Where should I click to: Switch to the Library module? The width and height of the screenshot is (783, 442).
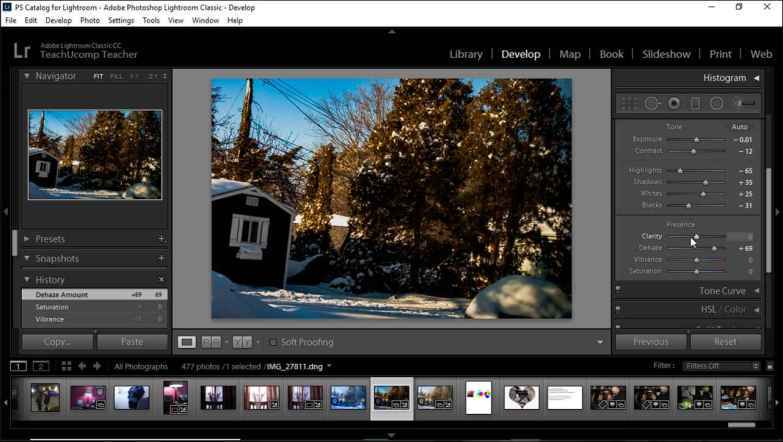(466, 54)
